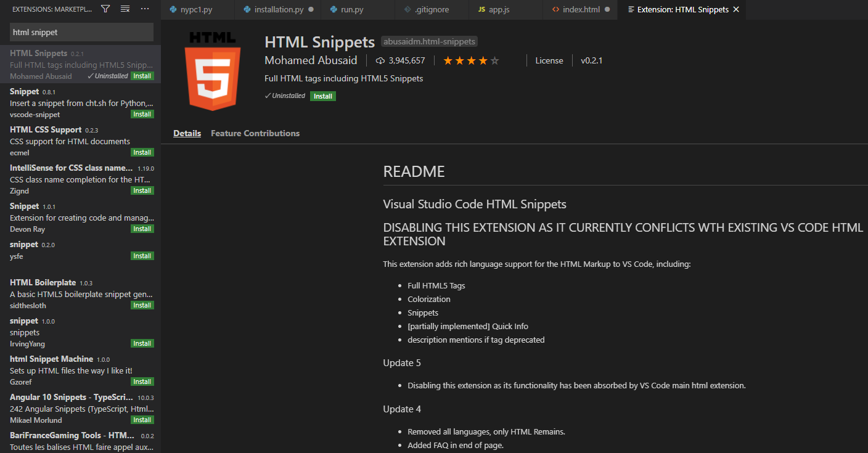
Task: Open Angular 10 Snippets list entry
Action: (x=80, y=408)
